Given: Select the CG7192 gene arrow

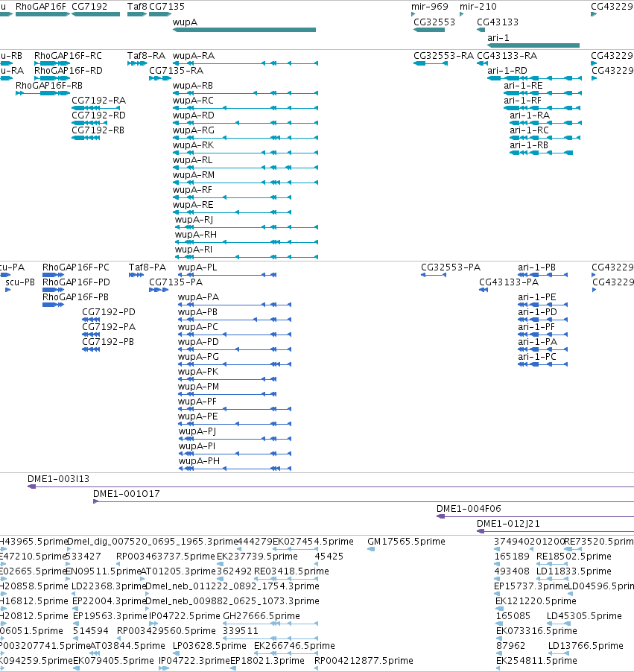Looking at the screenshot, I should tap(95, 14).
